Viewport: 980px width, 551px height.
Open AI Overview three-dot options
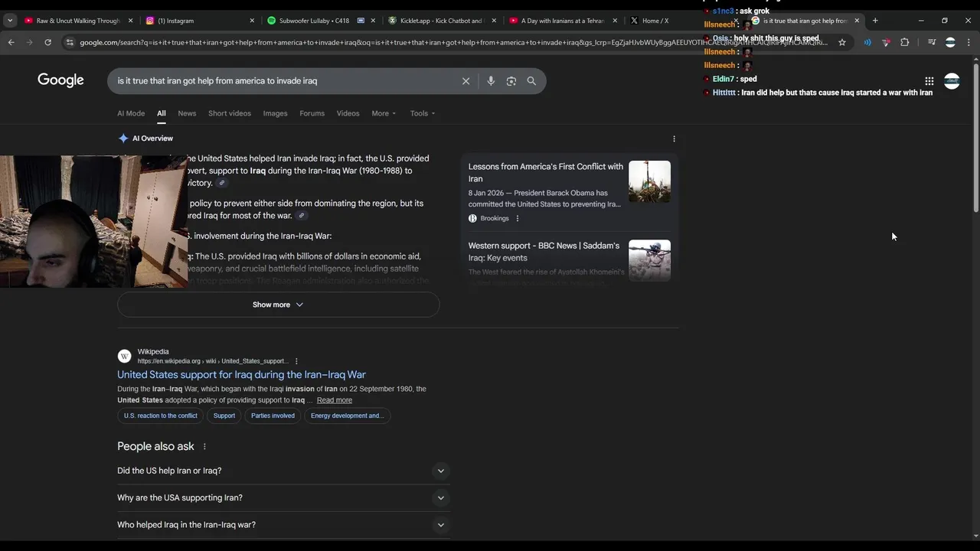coord(674,139)
